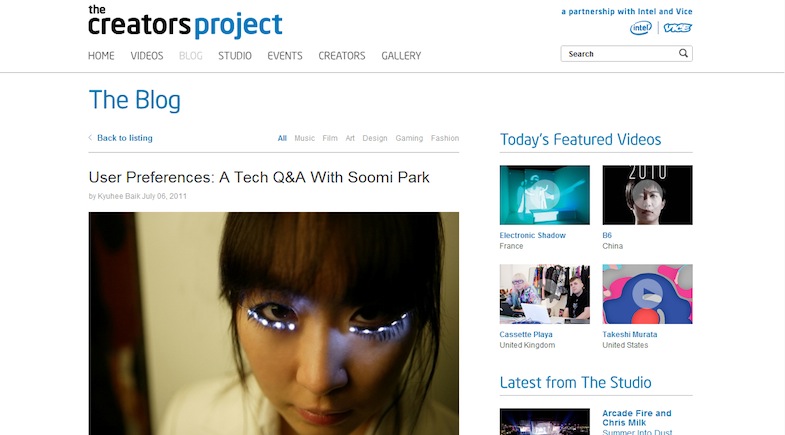Screen dimensions: 785x435
Task: Open the Videos menu item
Action: tap(147, 56)
